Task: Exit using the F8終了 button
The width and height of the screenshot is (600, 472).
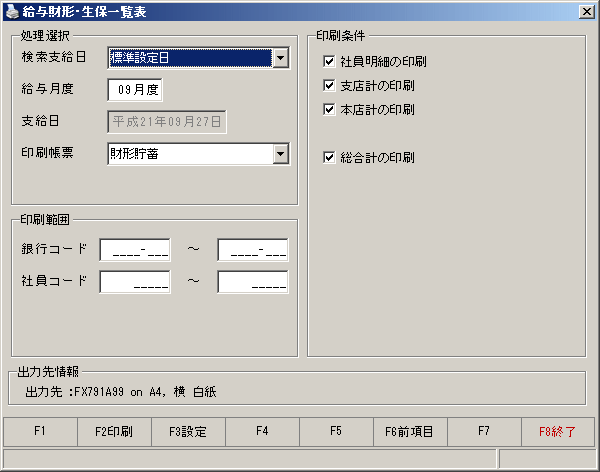Action: tap(558, 432)
